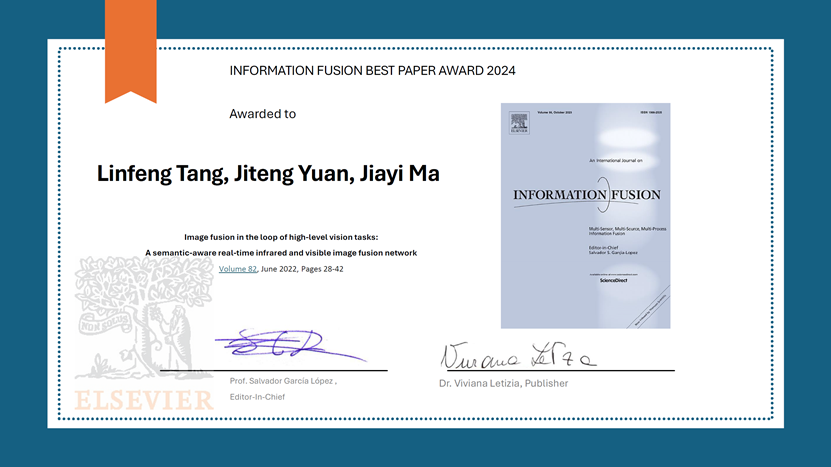The height and width of the screenshot is (467, 831).
Task: Click 'June 2022, Pages 28-42' text
Action: [302, 269]
